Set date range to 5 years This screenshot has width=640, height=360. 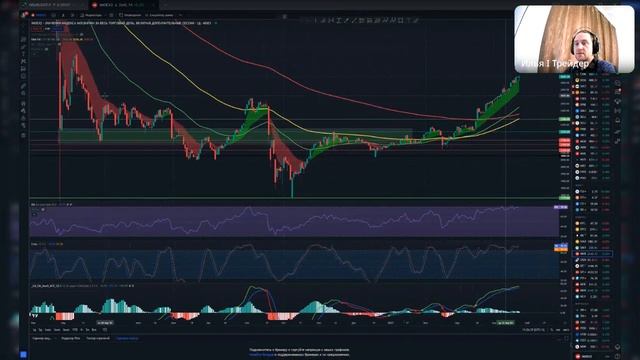(88, 329)
